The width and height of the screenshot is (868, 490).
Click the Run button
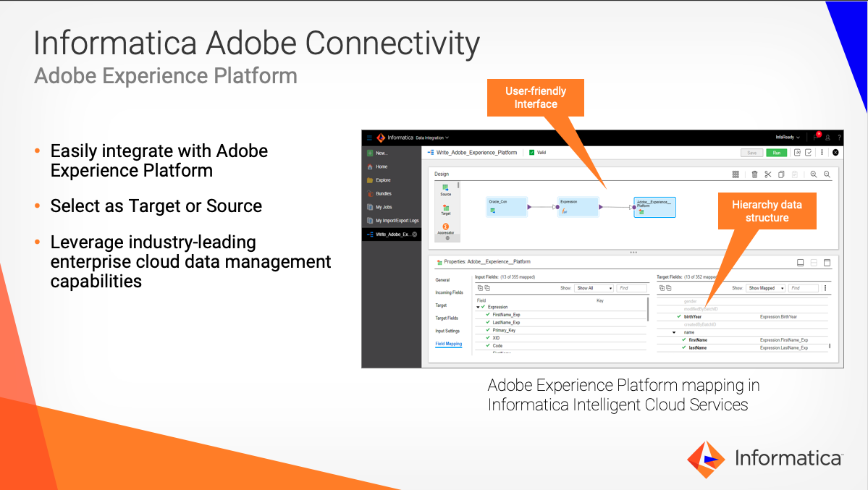coord(777,153)
